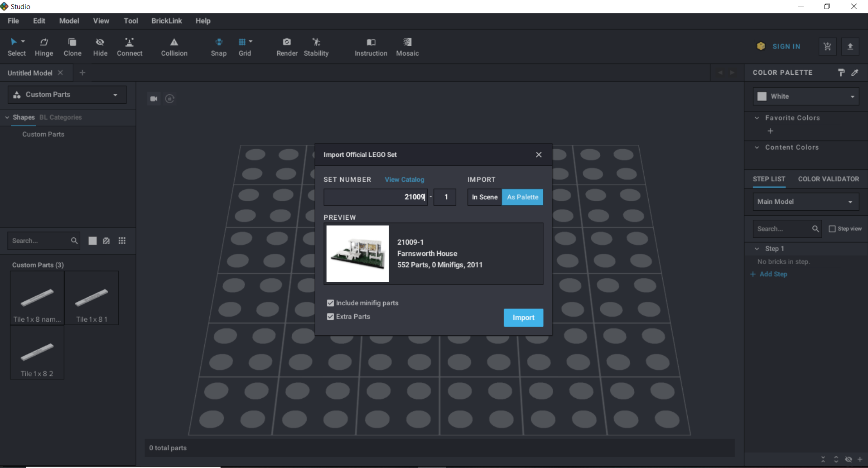Screen dimensions: 868x468
Task: Select Custom Parts tree item
Action: [x=43, y=134]
